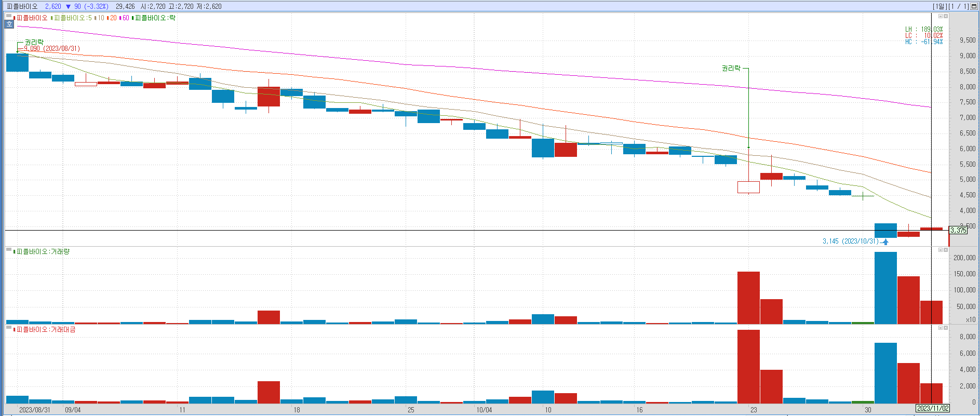Viewport: 980px width, 416px height.
Task: Select the 20-day moving average legend
Action: point(112,18)
